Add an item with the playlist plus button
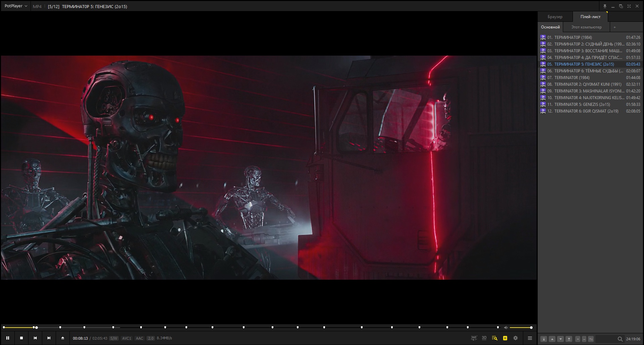644x345 pixels. (578, 339)
